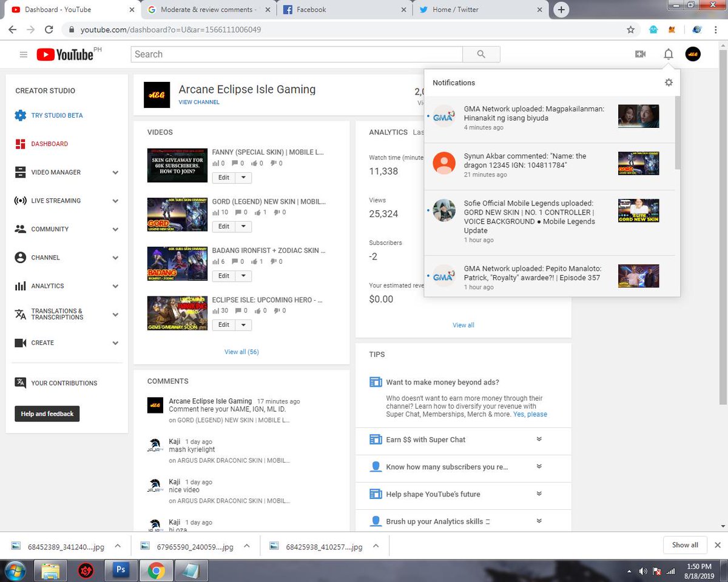Click View all (56) videos link

click(x=241, y=352)
